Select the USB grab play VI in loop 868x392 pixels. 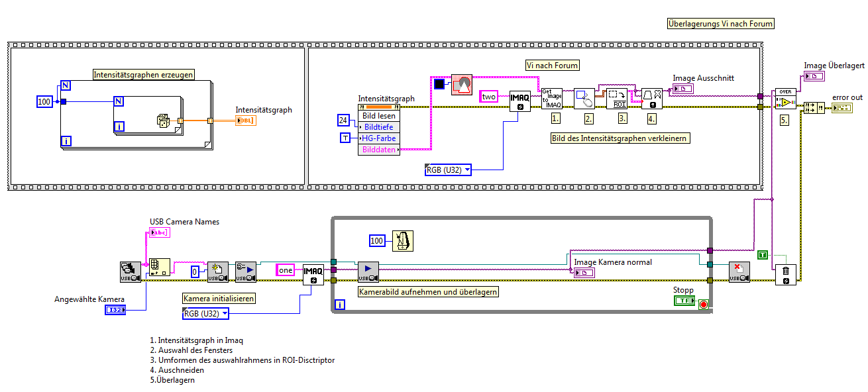[x=368, y=271]
